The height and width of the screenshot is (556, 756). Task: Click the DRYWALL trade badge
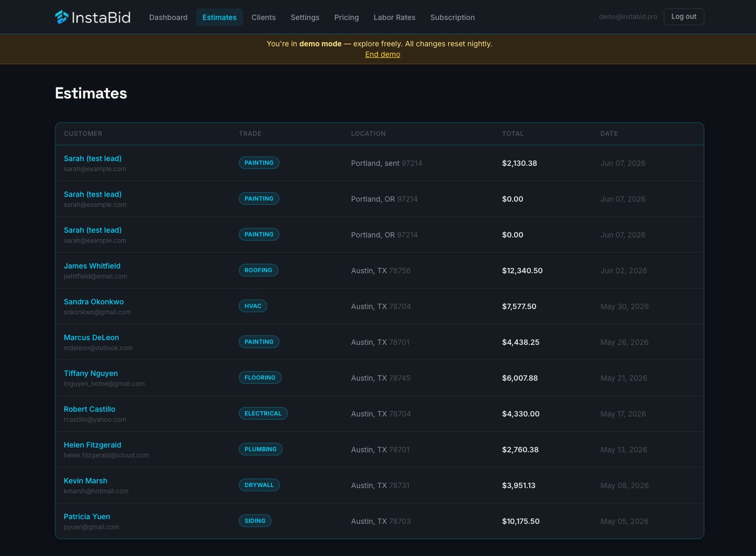click(x=259, y=485)
